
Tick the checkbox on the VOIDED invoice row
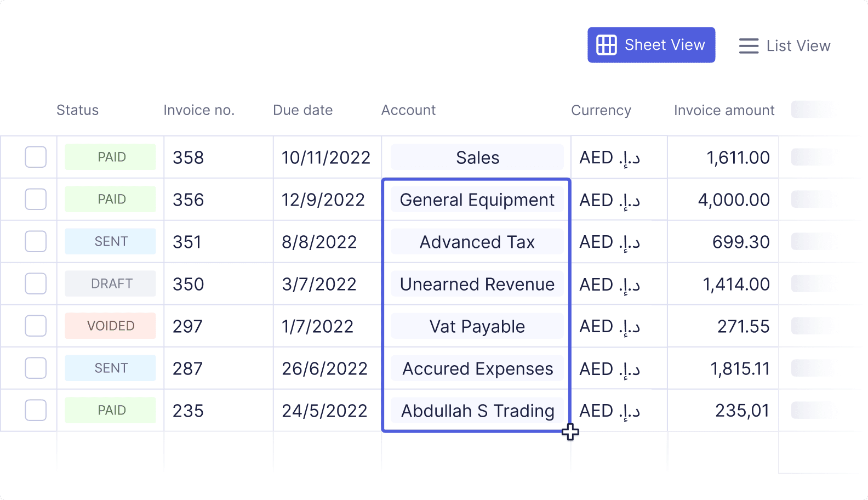(x=35, y=326)
